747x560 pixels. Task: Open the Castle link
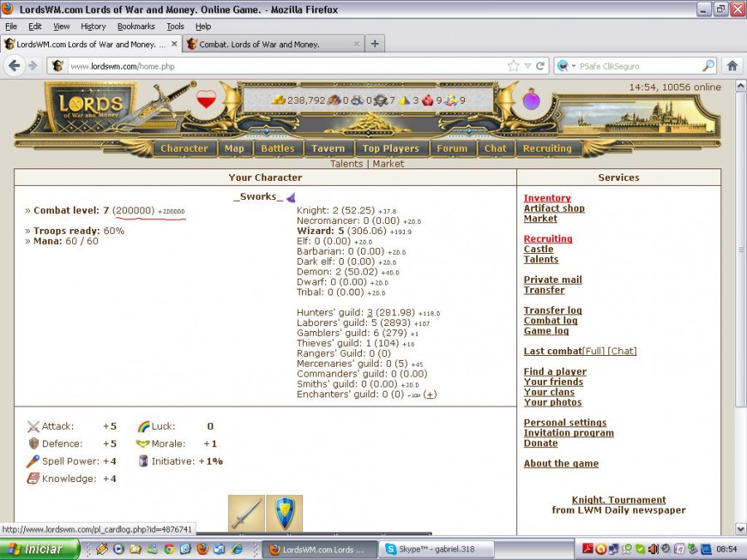(x=539, y=249)
